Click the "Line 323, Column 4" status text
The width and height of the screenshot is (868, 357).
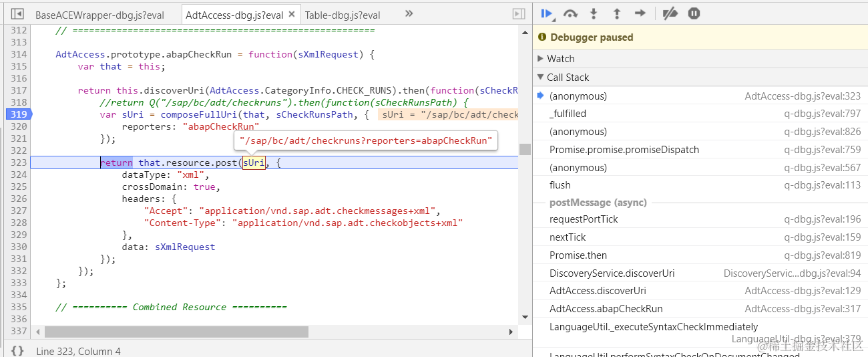pos(78,351)
